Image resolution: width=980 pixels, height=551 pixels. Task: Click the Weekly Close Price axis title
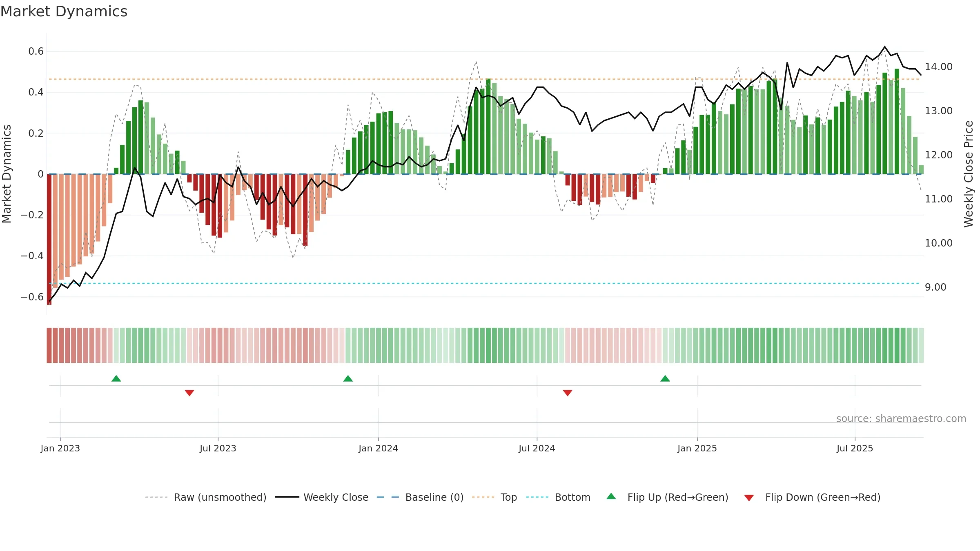click(969, 174)
